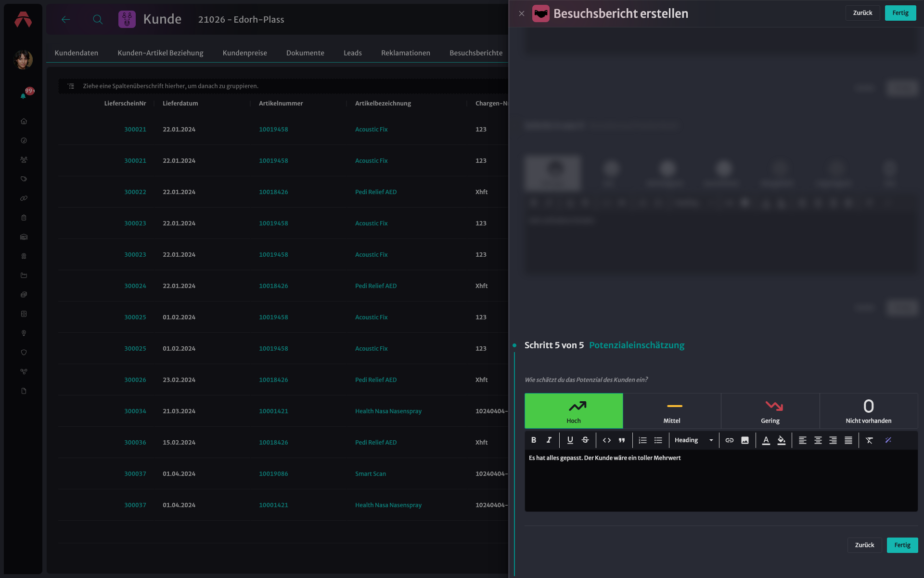Viewport: 924px width, 578px height.
Task: Open the dashboard gauge sidebar icon
Action: click(x=24, y=141)
